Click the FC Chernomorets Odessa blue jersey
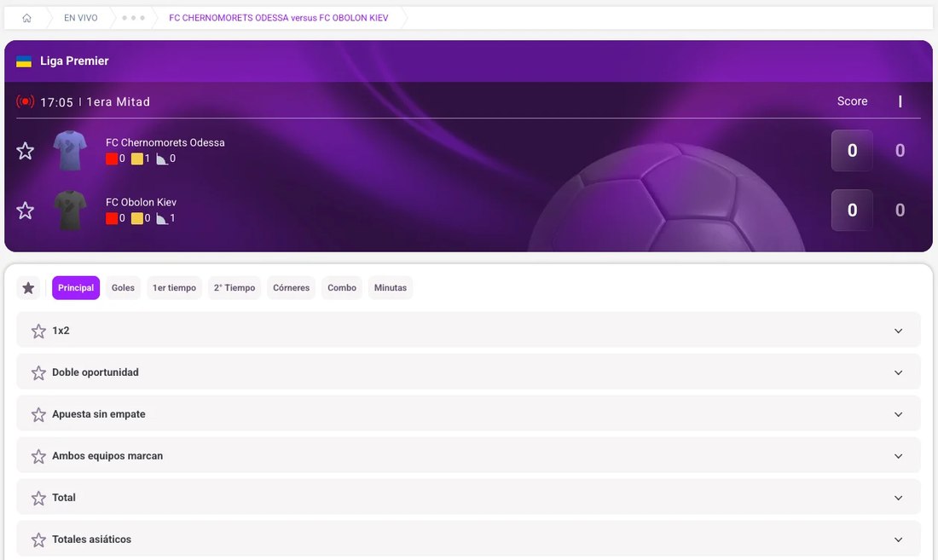 70,151
